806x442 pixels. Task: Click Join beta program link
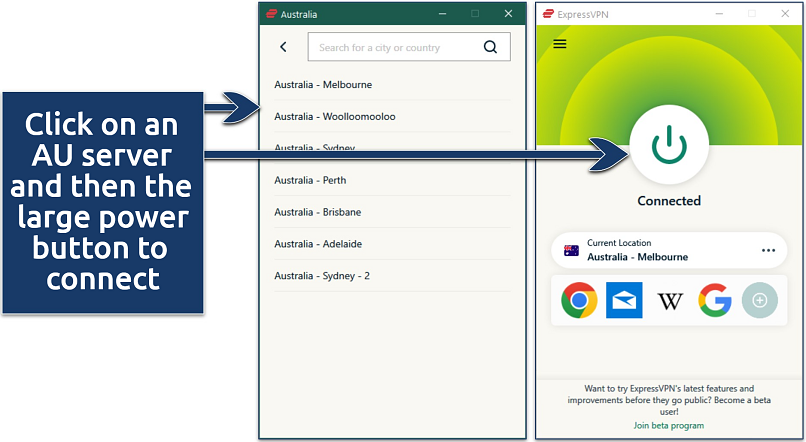669,426
